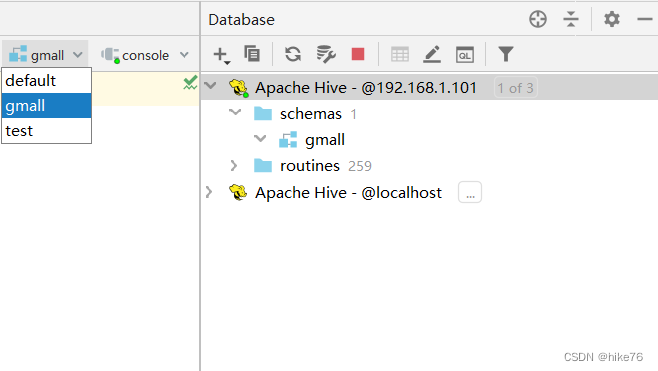Select Apache Hive - @192.168.1.101 row

429,88
